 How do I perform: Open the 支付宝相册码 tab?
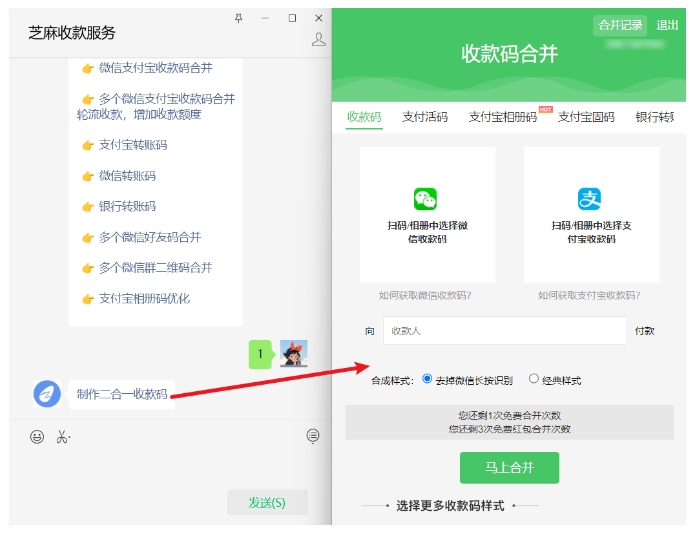pyautogui.click(x=503, y=117)
